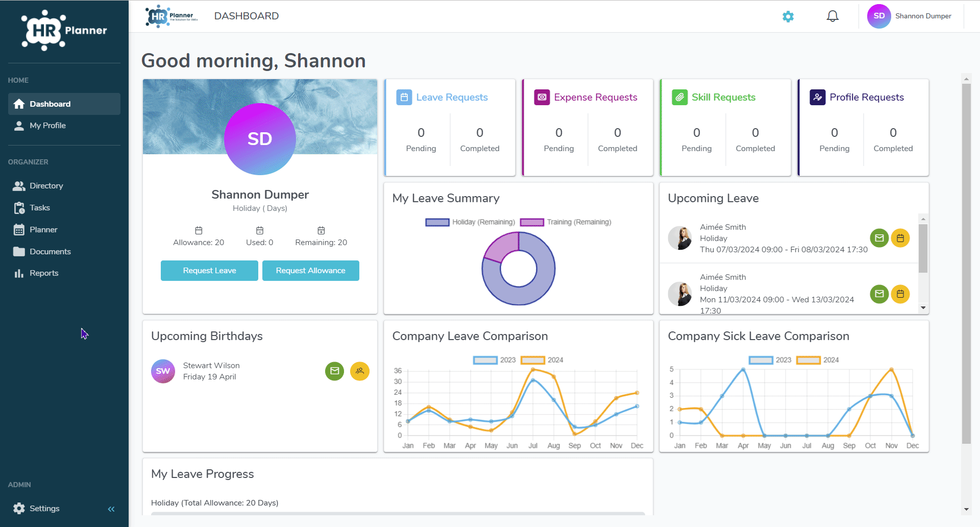980x527 pixels.
Task: Toggle 2024 legend in Sick Leave Comparison
Action: [818, 360]
